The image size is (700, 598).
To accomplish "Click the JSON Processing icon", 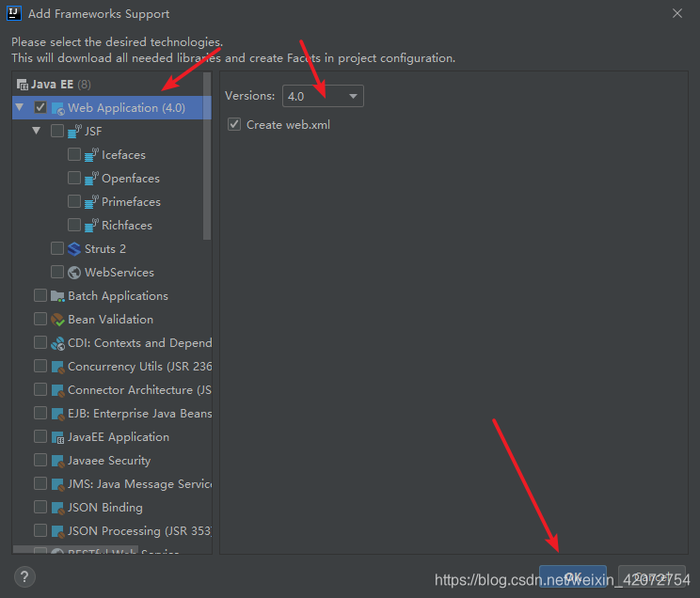I will pos(58,531).
